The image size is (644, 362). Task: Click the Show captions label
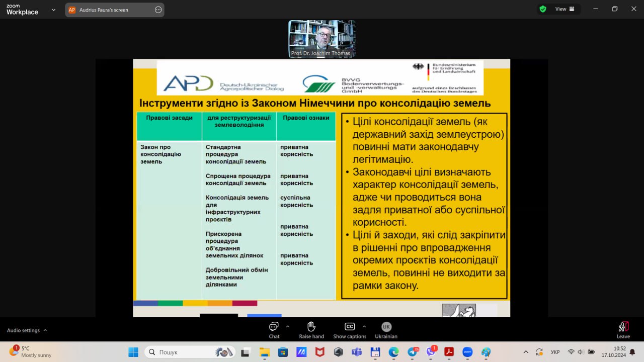coord(350,336)
